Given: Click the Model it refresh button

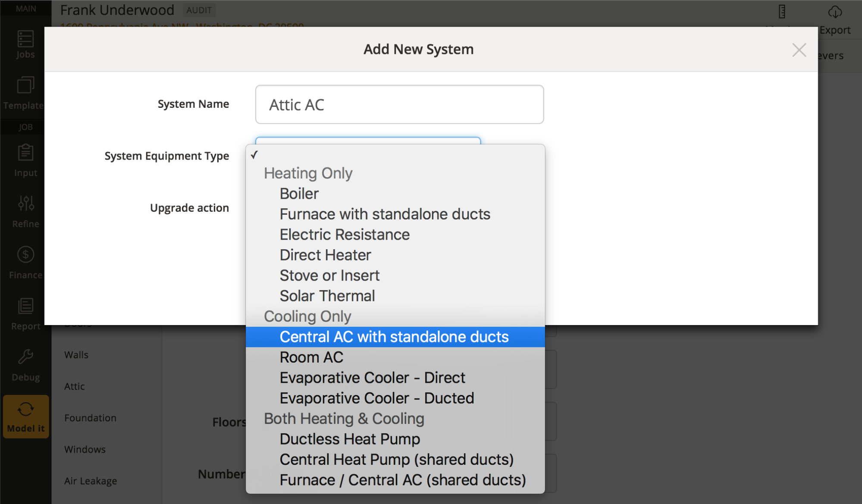Looking at the screenshot, I should 26,416.
